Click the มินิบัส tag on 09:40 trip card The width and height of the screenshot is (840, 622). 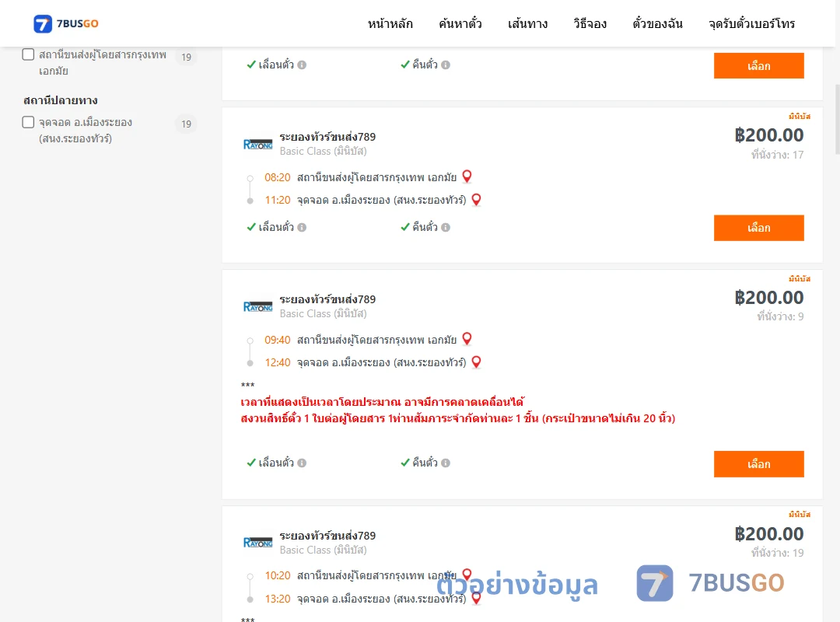pyautogui.click(x=800, y=278)
